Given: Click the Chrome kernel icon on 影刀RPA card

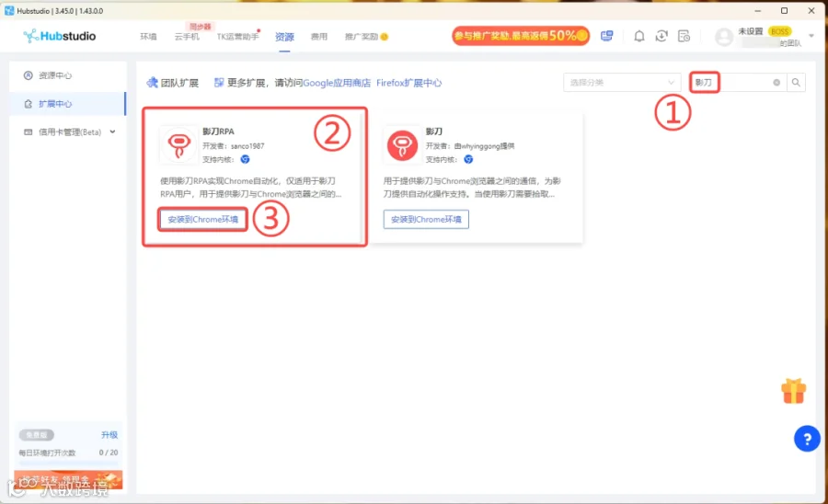Looking at the screenshot, I should click(x=245, y=159).
